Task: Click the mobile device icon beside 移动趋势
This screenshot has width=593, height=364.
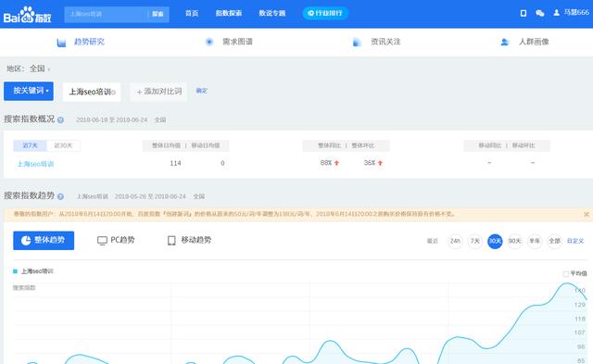Action: (x=171, y=241)
